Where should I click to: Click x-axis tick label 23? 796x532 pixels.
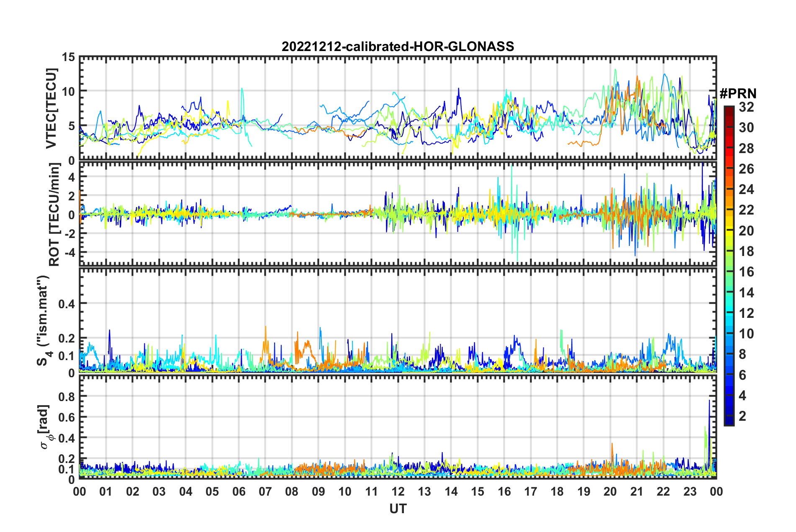[690, 491]
